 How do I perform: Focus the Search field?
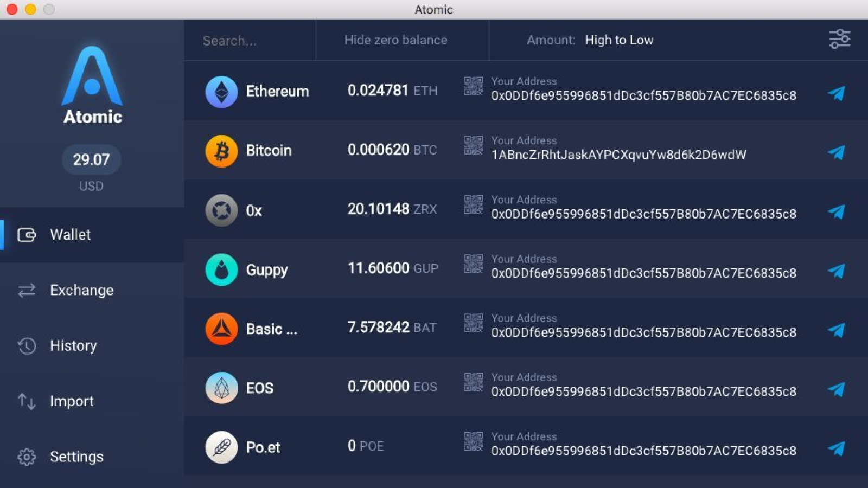tap(250, 41)
